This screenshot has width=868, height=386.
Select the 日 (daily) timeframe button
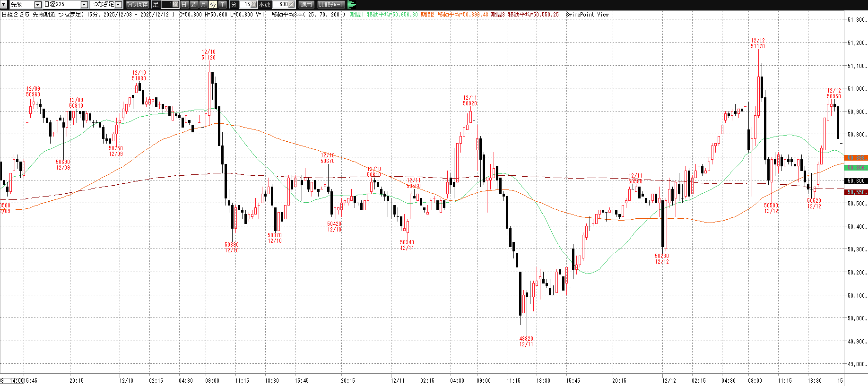184,5
